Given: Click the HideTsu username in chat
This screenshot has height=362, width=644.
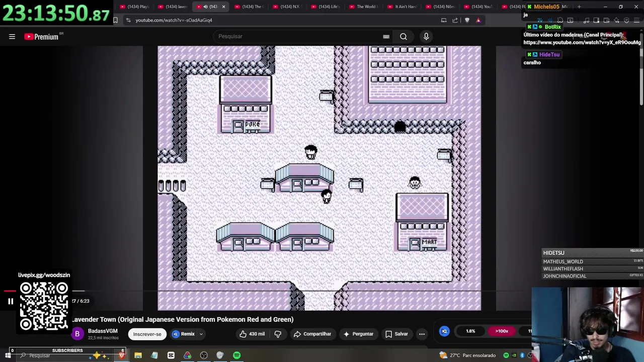Looking at the screenshot, I should coord(549,54).
